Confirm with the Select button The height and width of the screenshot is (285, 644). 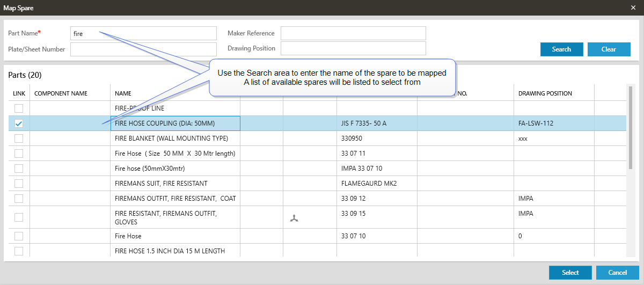coord(570,273)
